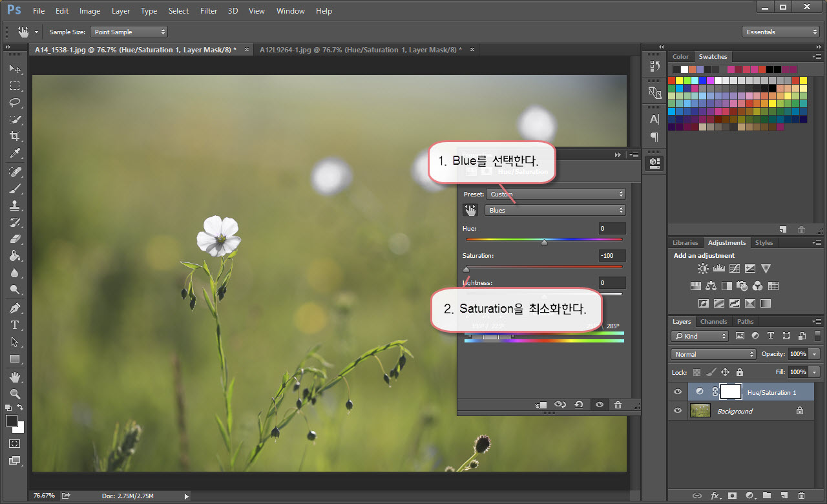Select the Eyedropper tool in toolbox

15,153
